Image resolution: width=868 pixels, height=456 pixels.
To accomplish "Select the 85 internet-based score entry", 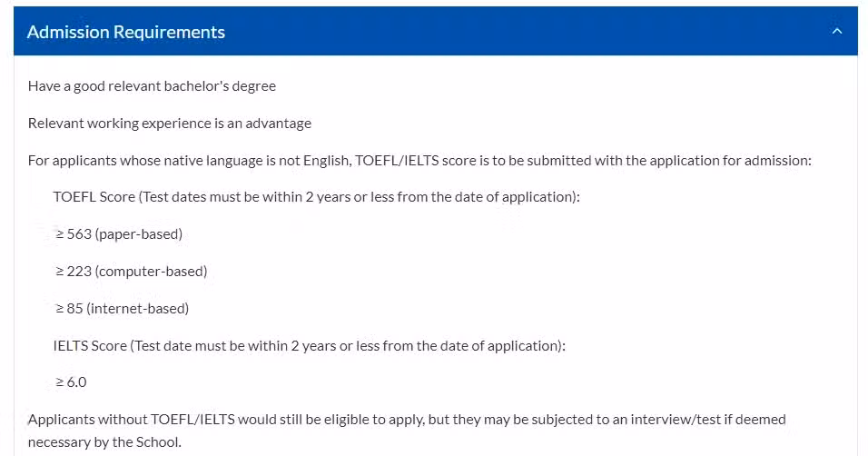I will [122, 308].
